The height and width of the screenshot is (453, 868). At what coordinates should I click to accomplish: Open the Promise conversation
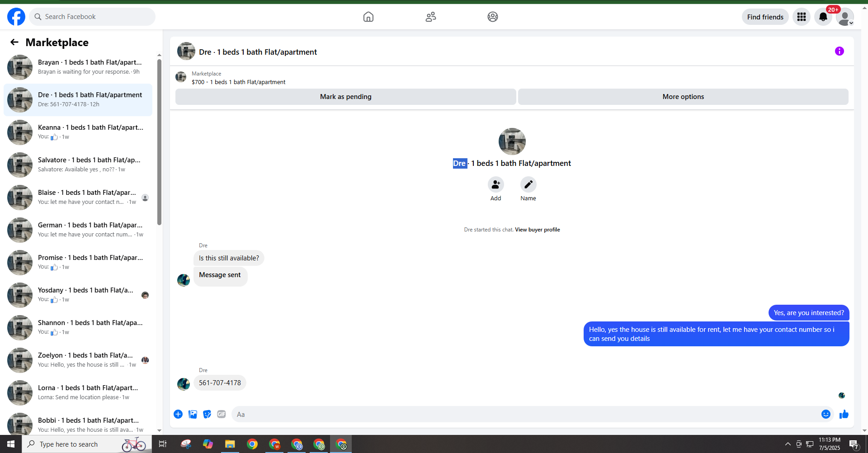click(x=78, y=263)
